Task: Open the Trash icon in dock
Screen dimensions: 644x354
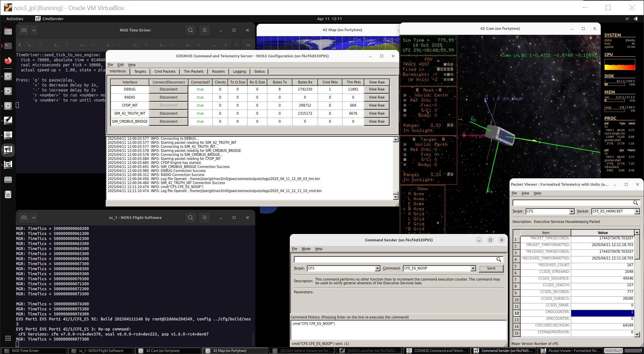Action: (x=8, y=195)
